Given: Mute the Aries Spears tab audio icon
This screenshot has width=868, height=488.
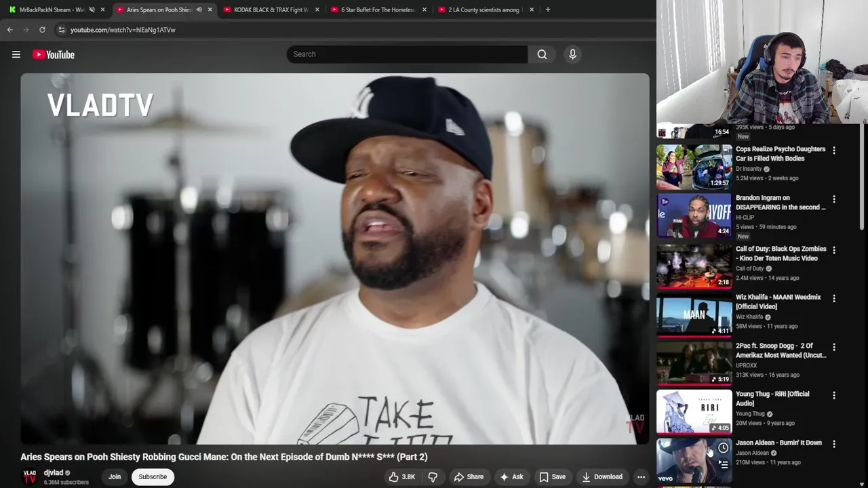Looking at the screenshot, I should point(199,9).
